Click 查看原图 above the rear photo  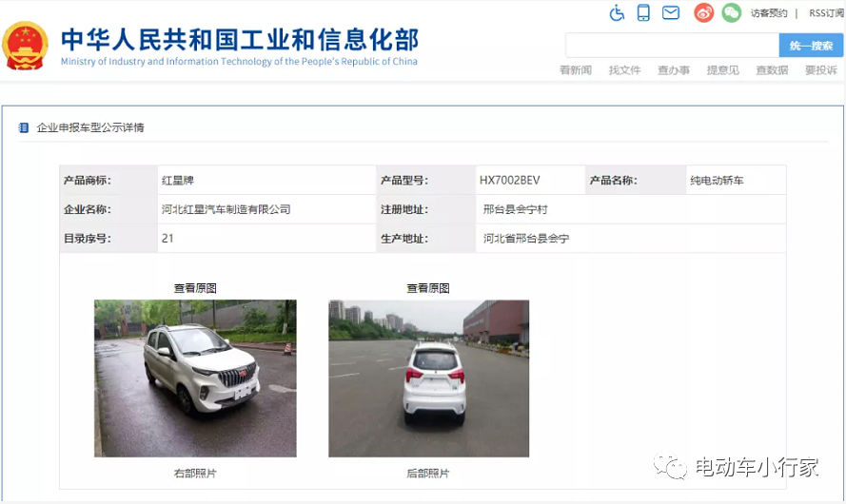click(x=428, y=288)
